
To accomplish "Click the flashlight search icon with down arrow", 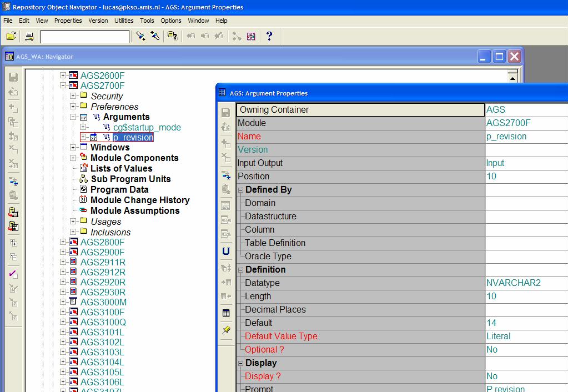I will (141, 36).
